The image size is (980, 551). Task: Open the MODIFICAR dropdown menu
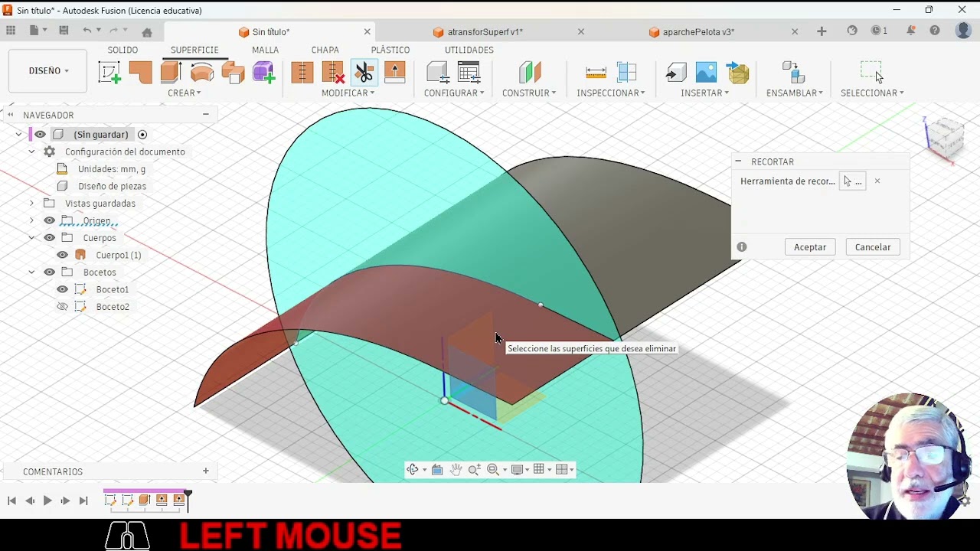[348, 93]
